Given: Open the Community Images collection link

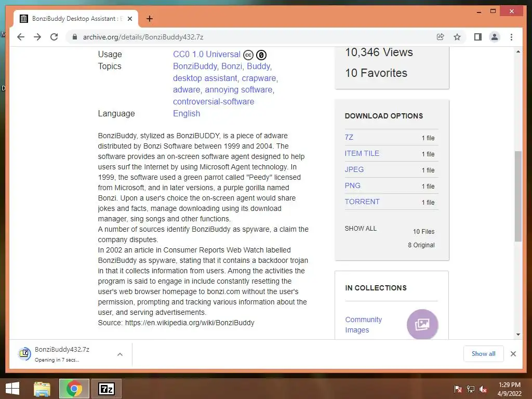Looking at the screenshot, I should point(363,325).
